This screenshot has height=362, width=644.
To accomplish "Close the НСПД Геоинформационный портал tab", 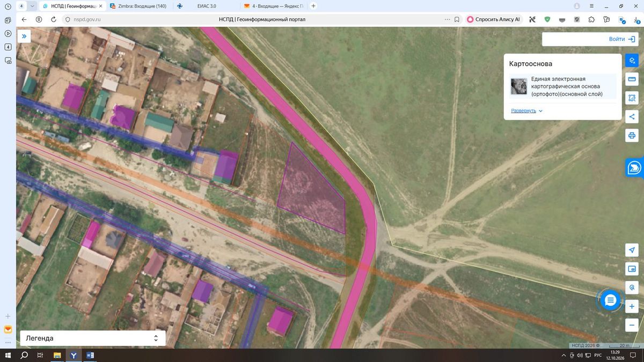I will 100,6.
